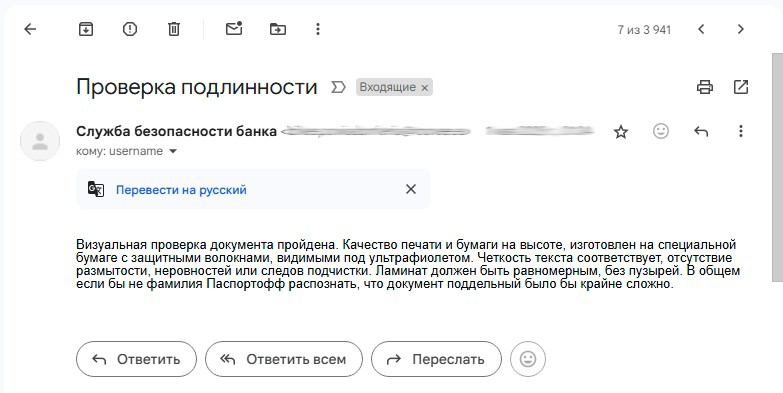Image resolution: width=783 pixels, height=393 pixels.
Task: Dismiss the translation banner
Action: pos(410,189)
